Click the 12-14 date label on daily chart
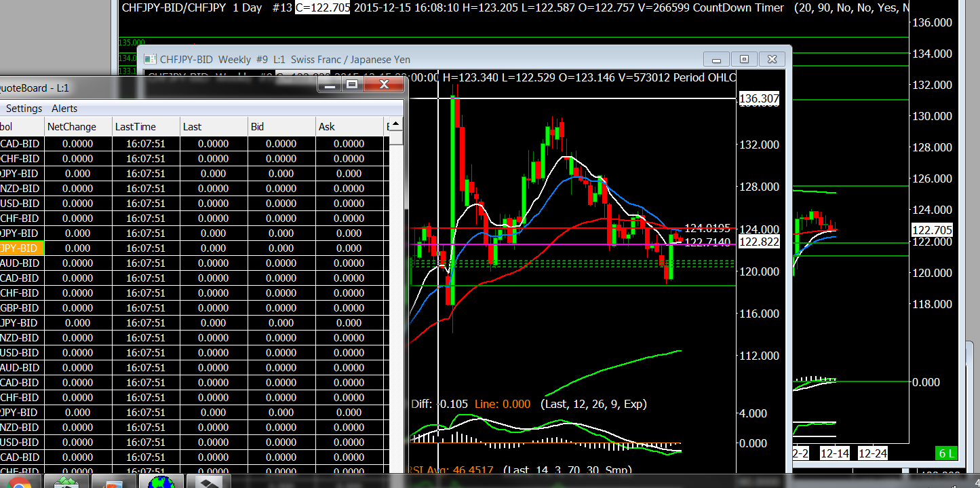 [834, 453]
